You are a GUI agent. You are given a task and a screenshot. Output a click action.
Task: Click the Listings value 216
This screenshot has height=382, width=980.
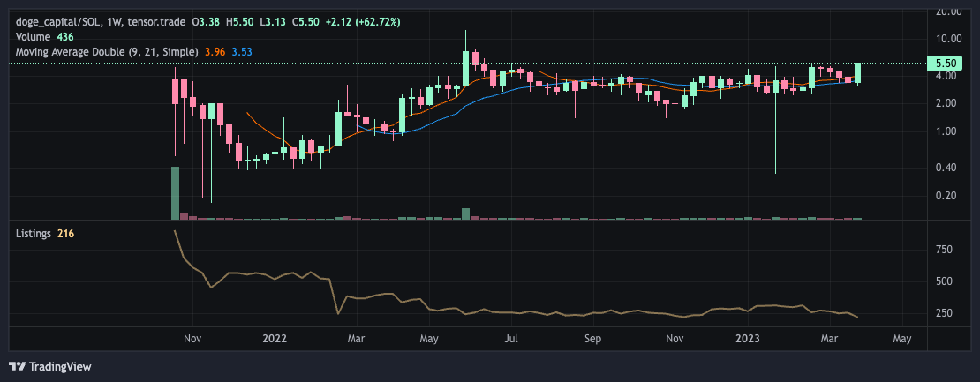pyautogui.click(x=65, y=234)
